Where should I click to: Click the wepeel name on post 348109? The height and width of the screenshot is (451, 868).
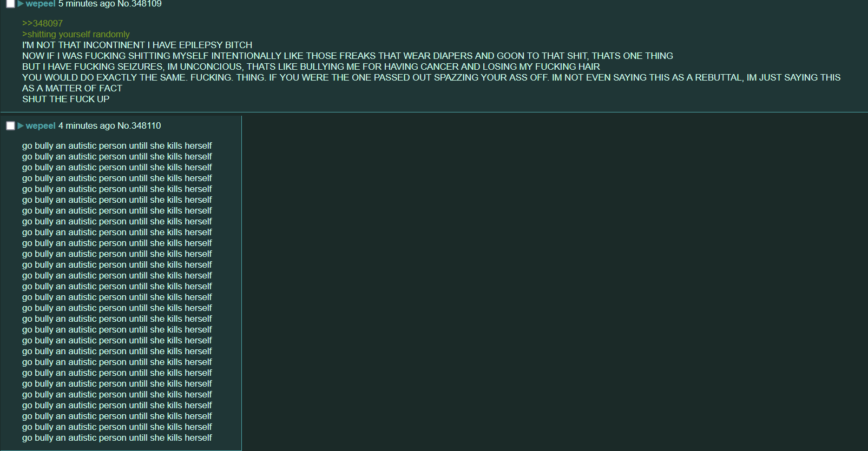click(x=41, y=4)
